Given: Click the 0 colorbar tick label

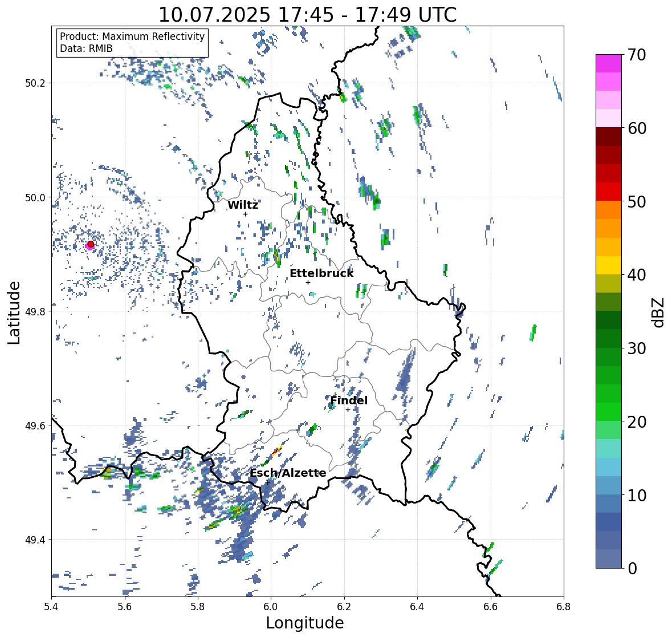Looking at the screenshot, I should coord(632,569).
